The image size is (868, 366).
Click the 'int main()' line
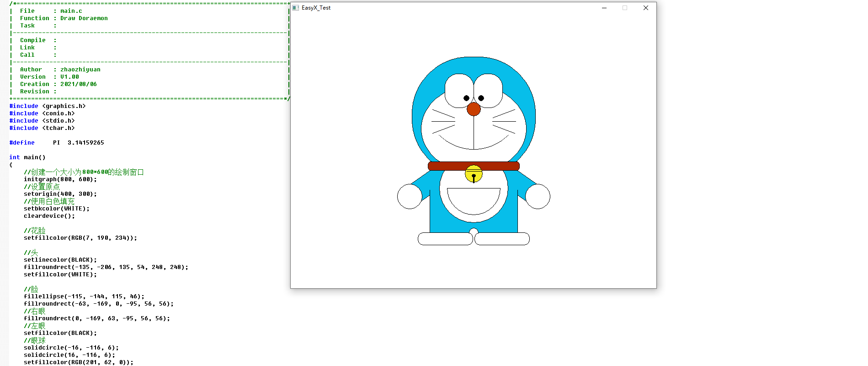pos(27,157)
